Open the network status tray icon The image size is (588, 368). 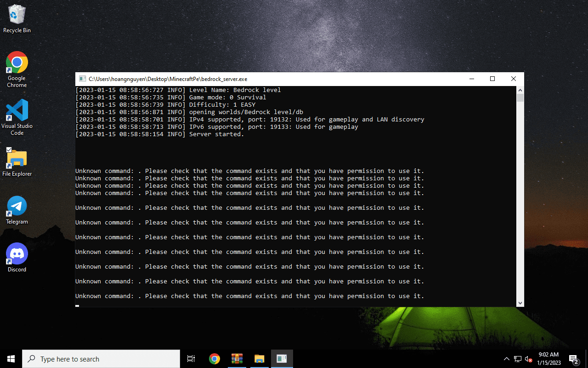click(x=518, y=359)
